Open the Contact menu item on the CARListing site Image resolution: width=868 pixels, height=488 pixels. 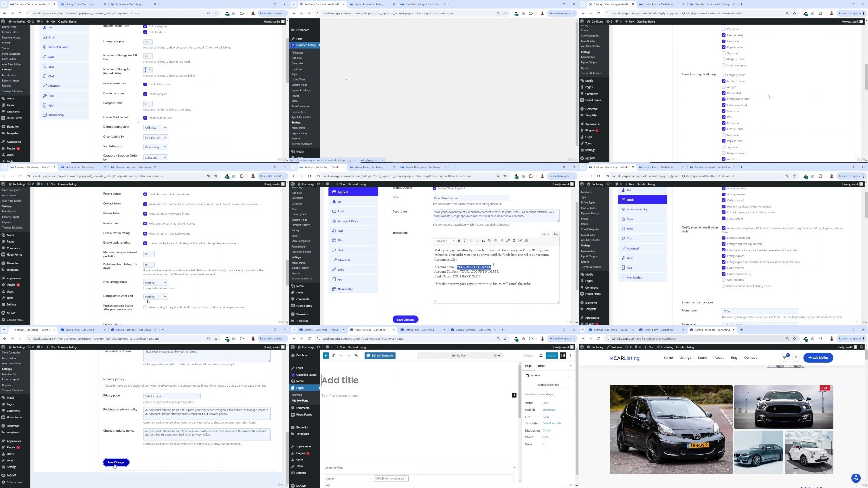click(x=750, y=358)
